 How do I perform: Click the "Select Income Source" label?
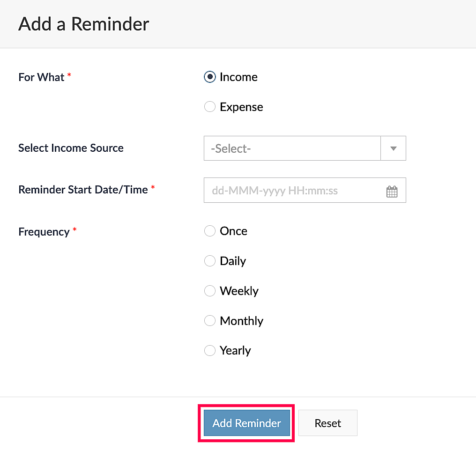(71, 148)
